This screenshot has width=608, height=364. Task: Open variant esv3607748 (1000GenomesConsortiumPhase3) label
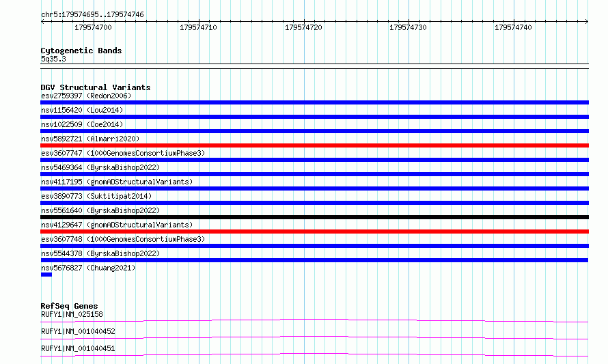click(x=123, y=239)
